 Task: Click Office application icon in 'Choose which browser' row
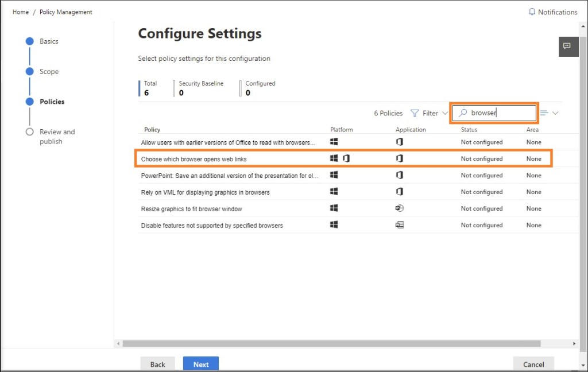coord(400,158)
